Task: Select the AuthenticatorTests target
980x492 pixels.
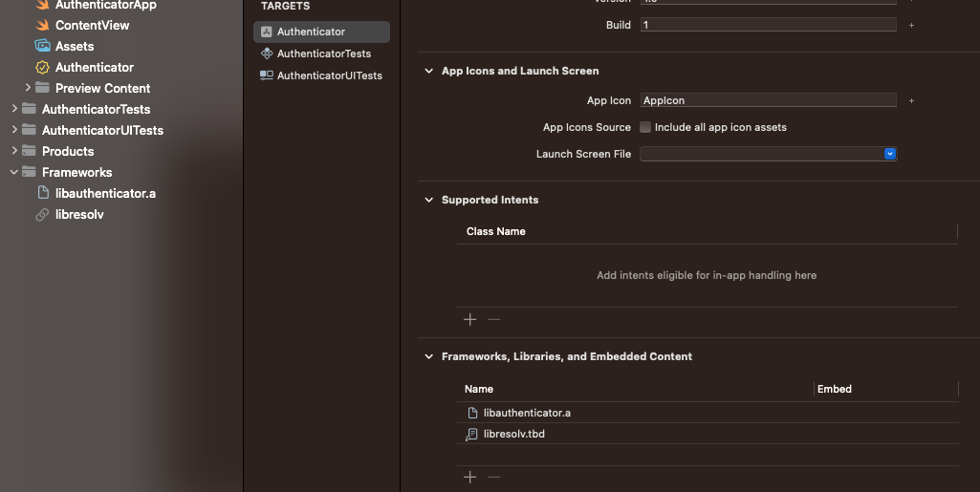Action: (323, 53)
